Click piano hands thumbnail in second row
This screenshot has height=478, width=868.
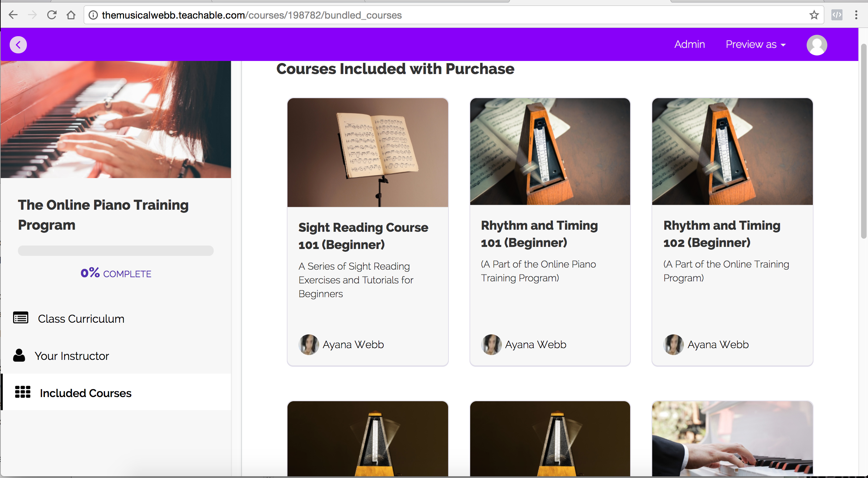[732, 439]
